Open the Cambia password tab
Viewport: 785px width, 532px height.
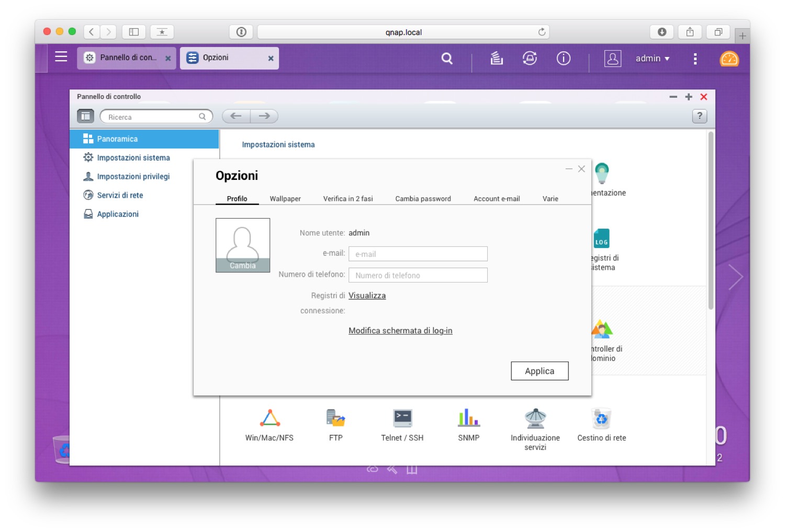tap(423, 199)
